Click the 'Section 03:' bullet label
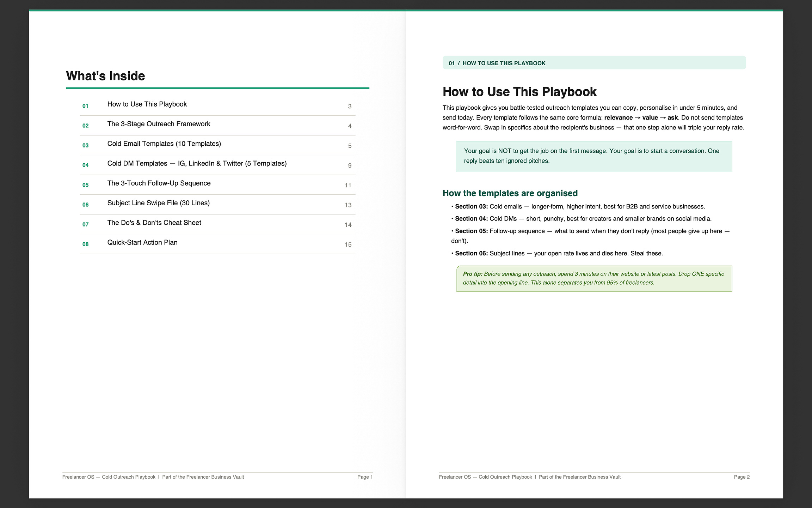 click(x=472, y=207)
